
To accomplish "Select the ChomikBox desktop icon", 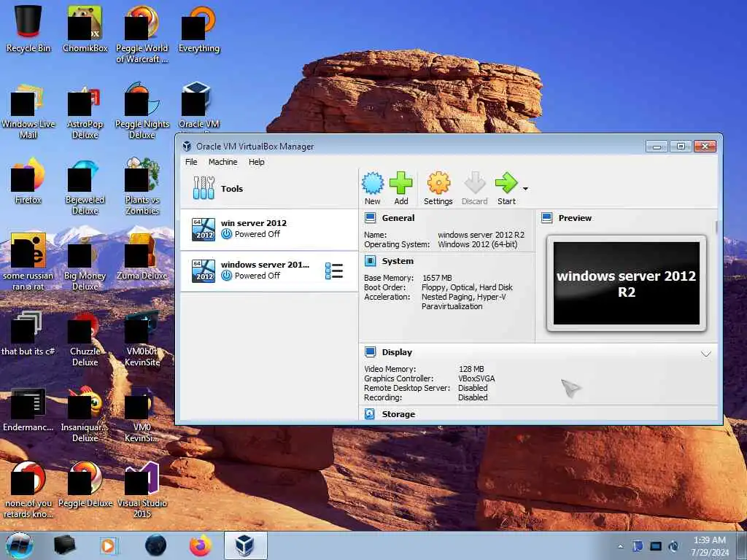I will [85, 28].
